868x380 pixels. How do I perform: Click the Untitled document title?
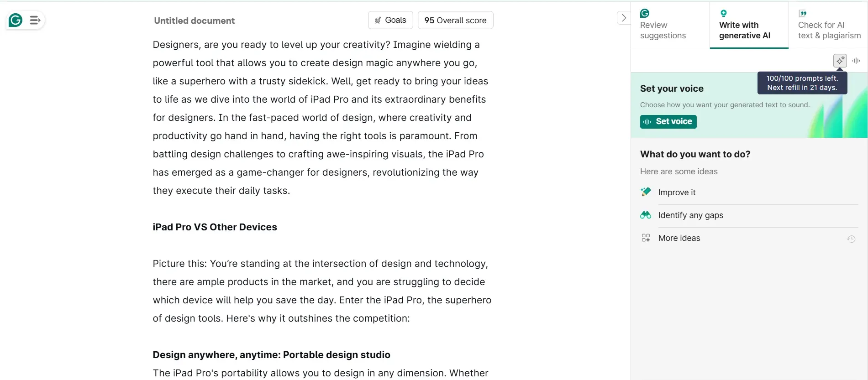click(194, 21)
